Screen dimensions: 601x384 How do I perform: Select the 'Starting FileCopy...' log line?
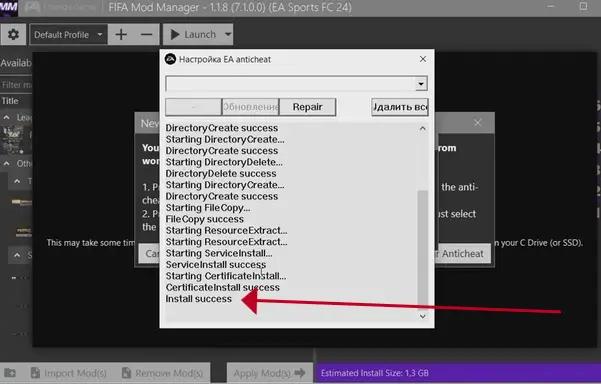207,208
